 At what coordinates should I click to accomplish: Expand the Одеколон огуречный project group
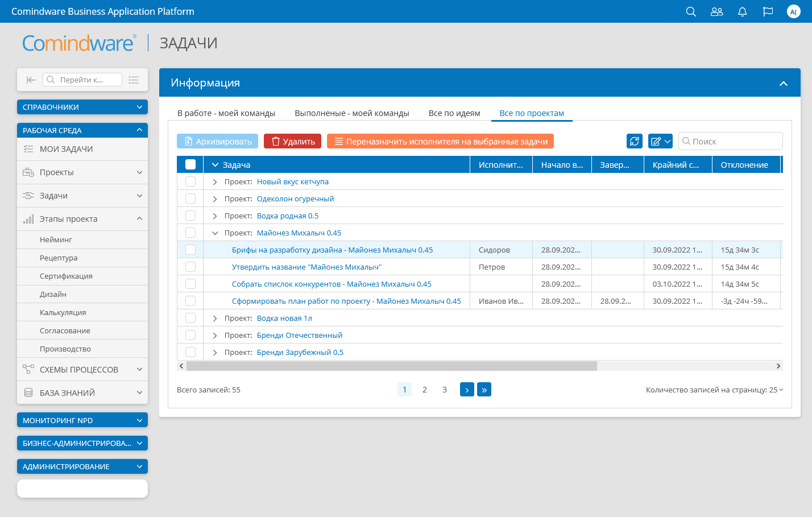[x=215, y=199]
